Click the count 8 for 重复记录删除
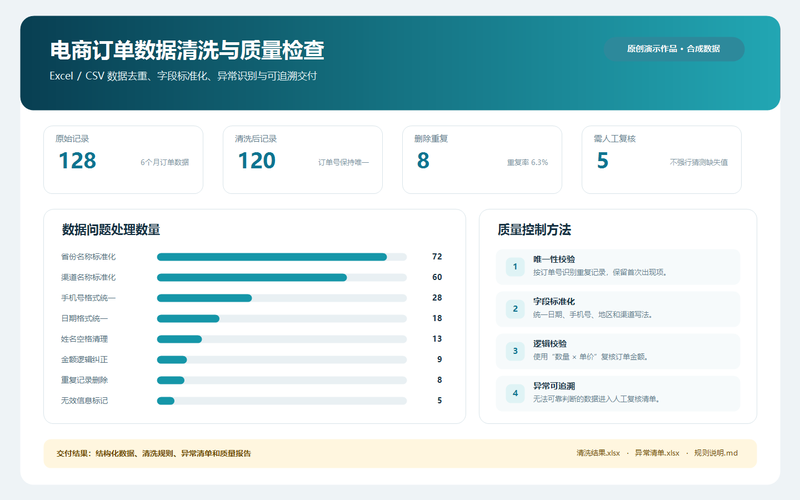The height and width of the screenshot is (500, 800). (x=439, y=380)
